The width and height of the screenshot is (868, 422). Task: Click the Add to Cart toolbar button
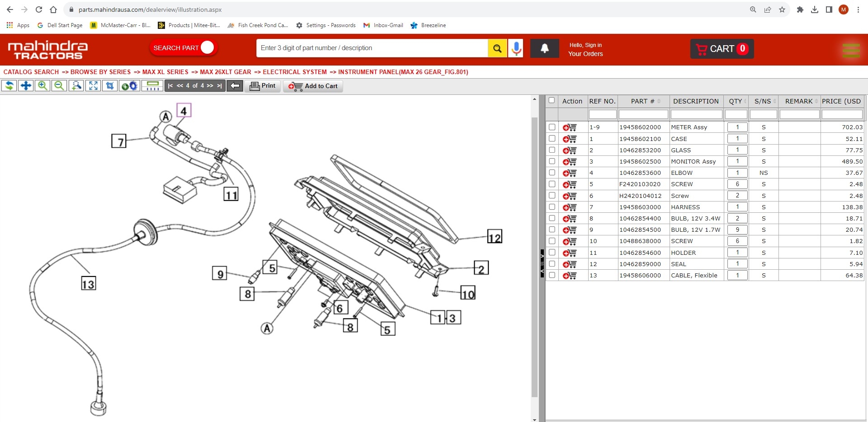[x=313, y=86]
